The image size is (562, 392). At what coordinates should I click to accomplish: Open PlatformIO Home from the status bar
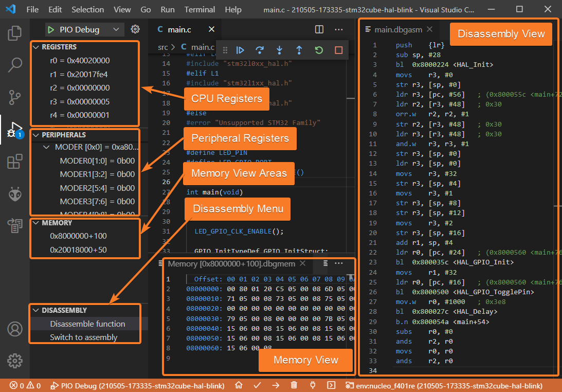click(239, 385)
